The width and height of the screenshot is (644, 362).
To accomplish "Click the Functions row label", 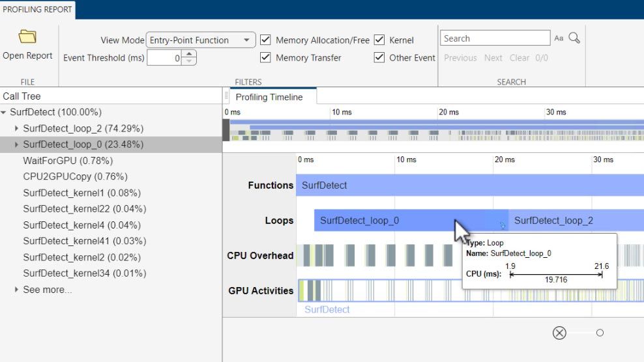I will 271,185.
